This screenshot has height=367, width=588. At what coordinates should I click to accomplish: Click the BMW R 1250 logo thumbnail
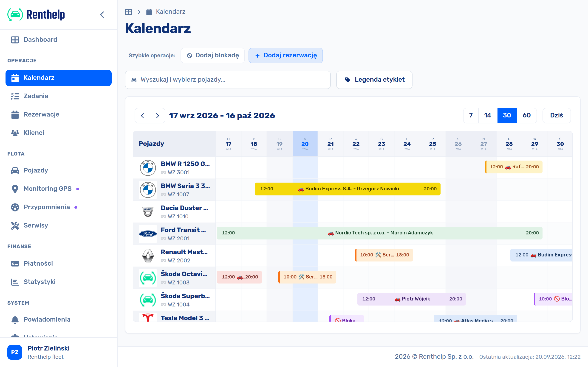pyautogui.click(x=148, y=168)
